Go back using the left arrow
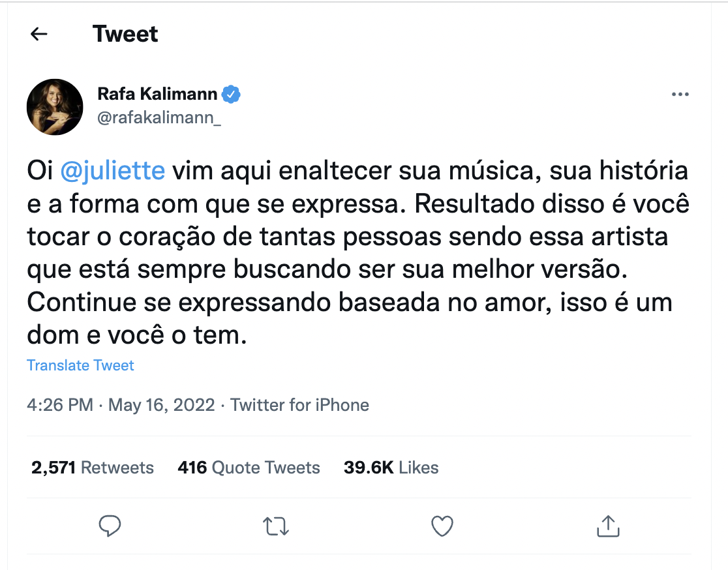Viewport: 728px width, 570px height. click(39, 35)
